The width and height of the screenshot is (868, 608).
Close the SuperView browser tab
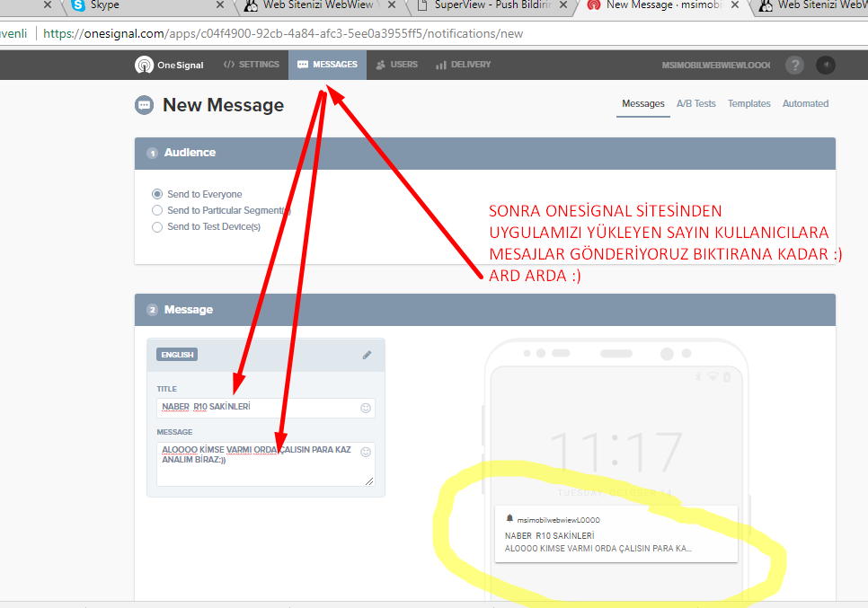[563, 5]
